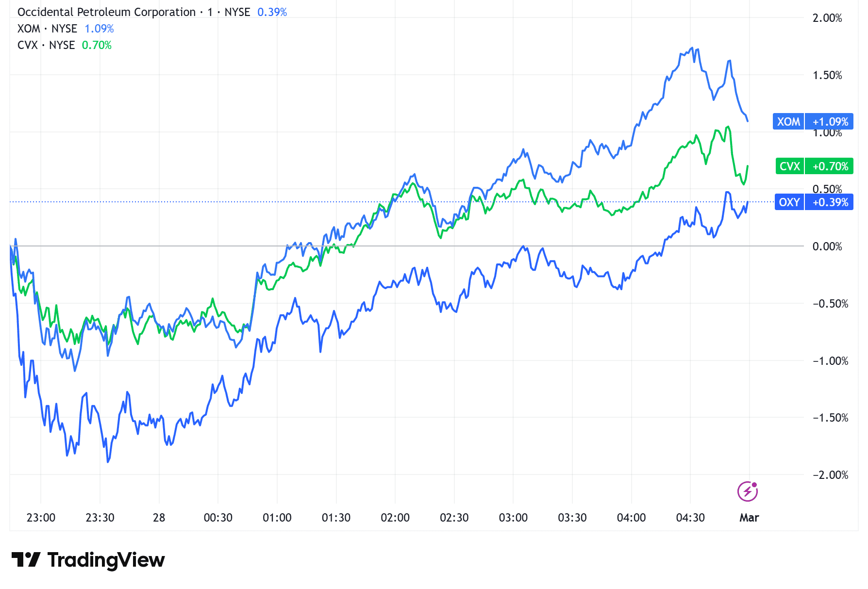Click the 28 date label on time axis
The width and height of the screenshot is (868, 589).
tap(159, 518)
